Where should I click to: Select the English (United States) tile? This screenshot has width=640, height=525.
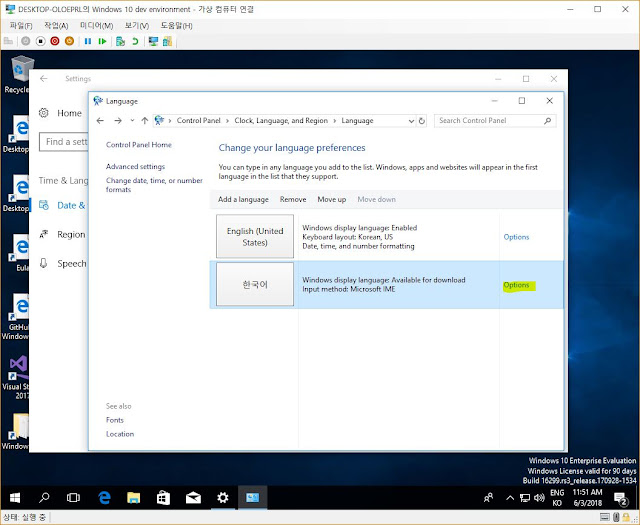(255, 236)
